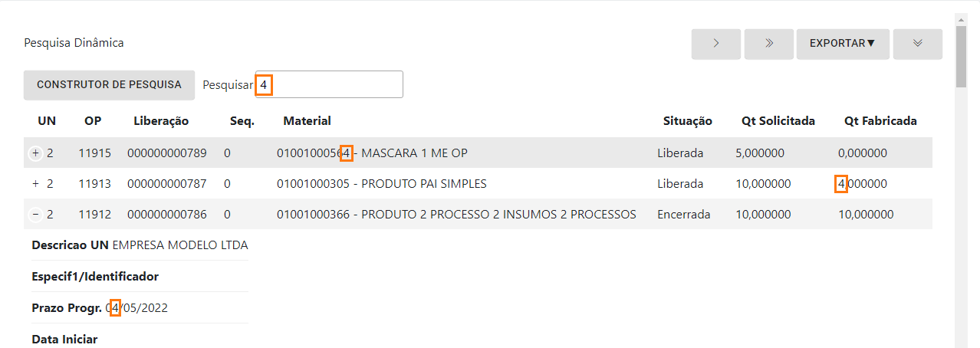Expand row for OP 11913

(35, 184)
